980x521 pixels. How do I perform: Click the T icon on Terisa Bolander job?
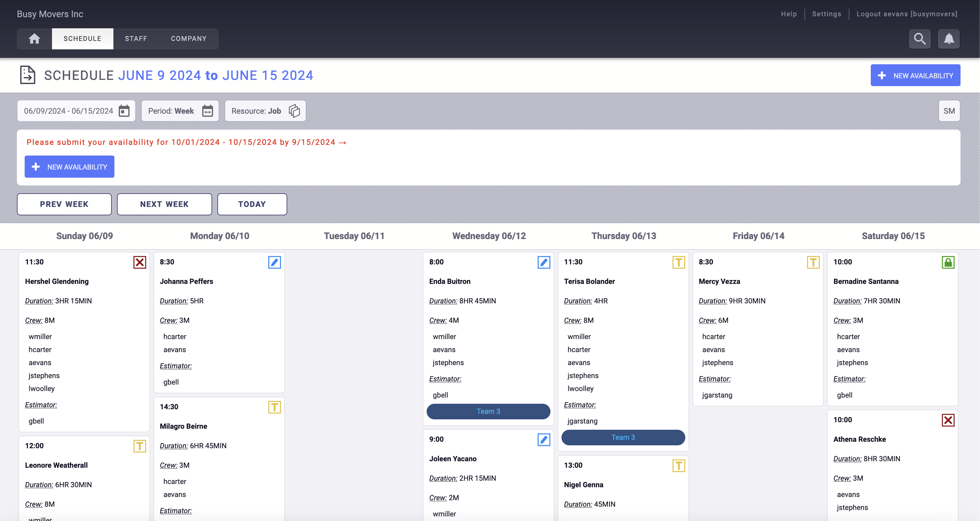(678, 262)
